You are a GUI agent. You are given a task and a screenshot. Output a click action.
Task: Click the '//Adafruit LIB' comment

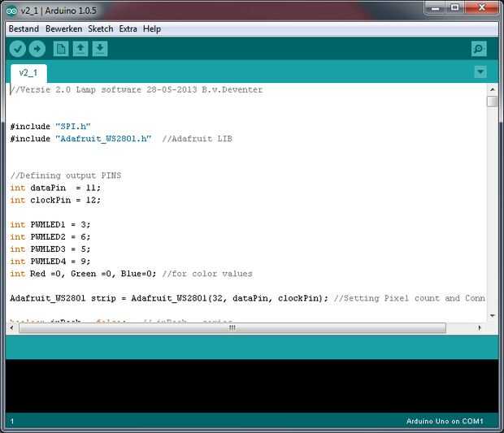(x=197, y=139)
